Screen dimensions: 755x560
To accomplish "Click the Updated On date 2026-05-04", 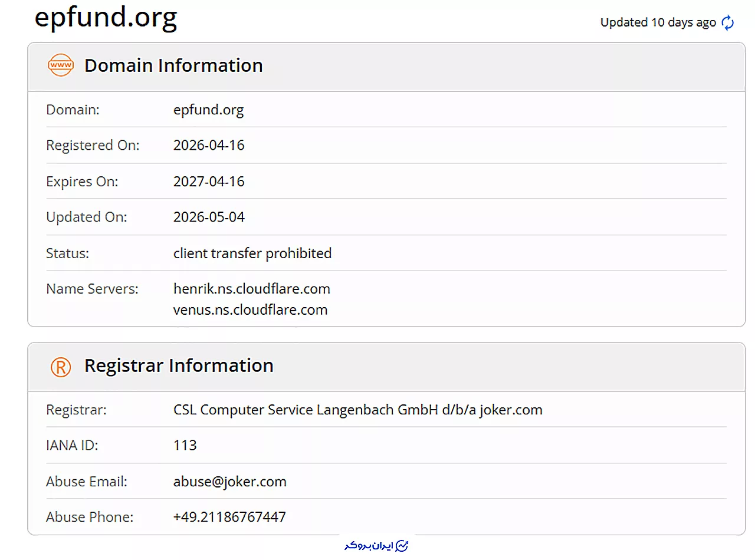I will 209,217.
